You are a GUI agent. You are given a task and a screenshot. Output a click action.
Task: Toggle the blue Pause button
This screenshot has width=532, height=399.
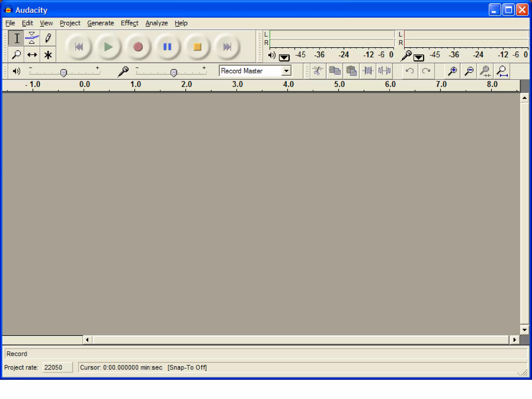(167, 47)
